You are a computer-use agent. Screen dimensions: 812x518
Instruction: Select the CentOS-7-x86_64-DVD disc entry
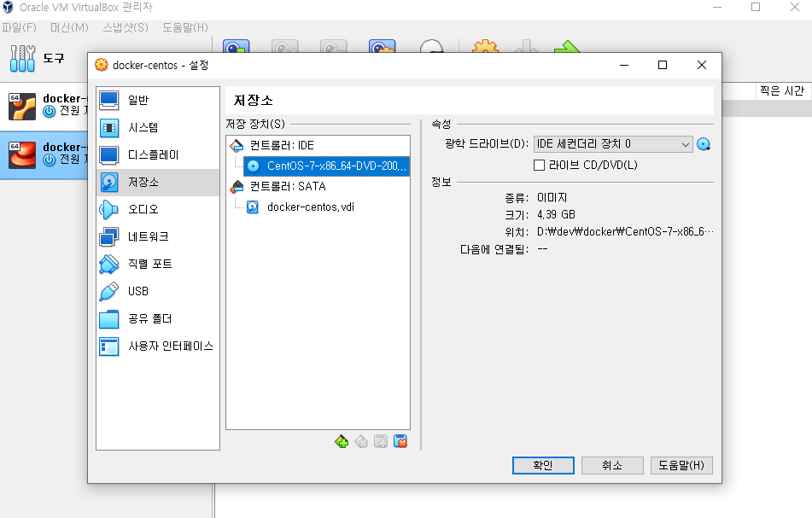point(326,166)
